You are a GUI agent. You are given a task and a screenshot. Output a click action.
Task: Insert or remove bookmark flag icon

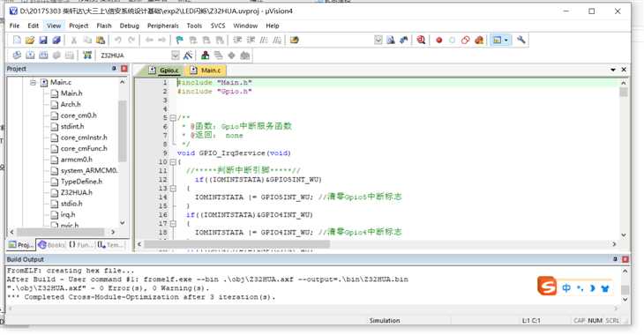[179, 41]
